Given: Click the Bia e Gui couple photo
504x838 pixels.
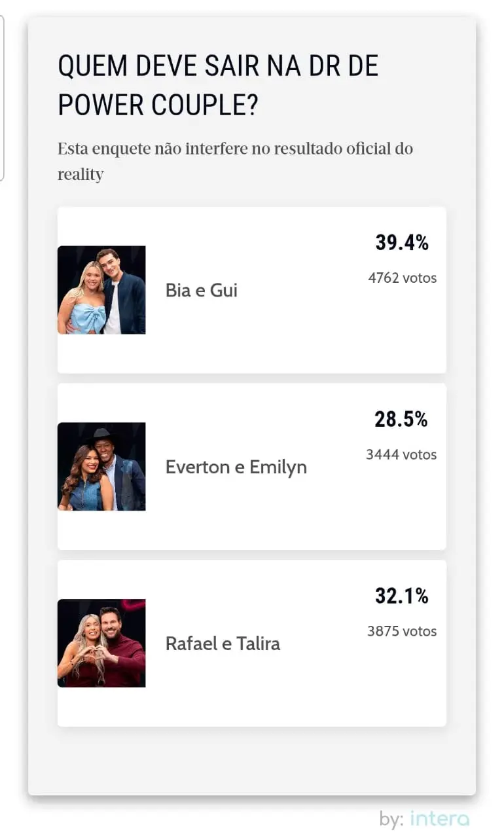Looking at the screenshot, I should pos(101,290).
